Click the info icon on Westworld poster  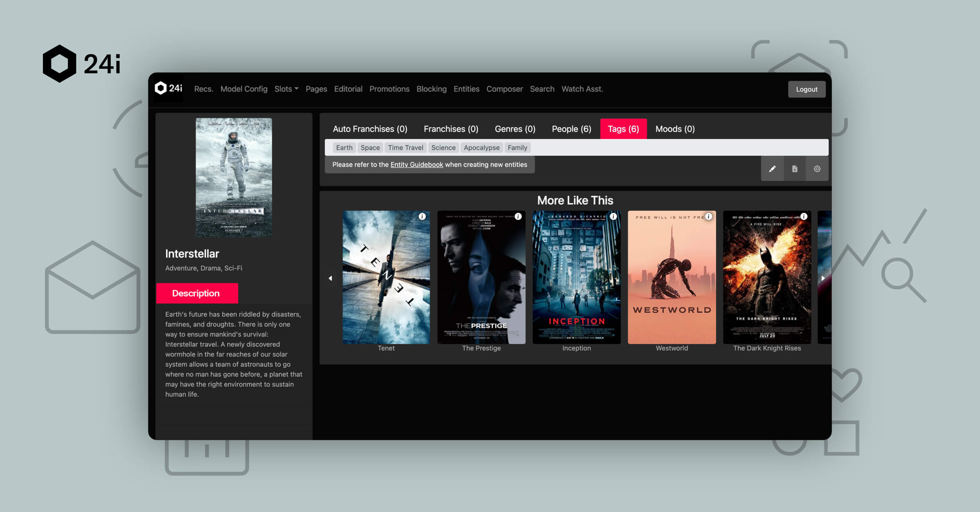708,216
